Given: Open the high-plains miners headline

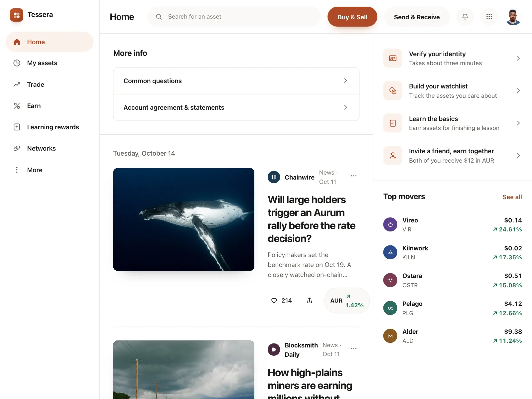Looking at the screenshot, I should click(310, 382).
